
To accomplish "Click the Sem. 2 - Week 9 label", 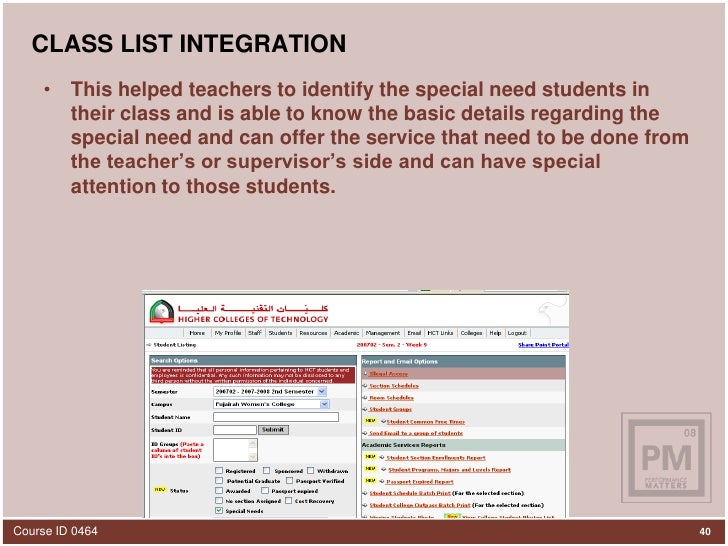I will coord(392,345).
